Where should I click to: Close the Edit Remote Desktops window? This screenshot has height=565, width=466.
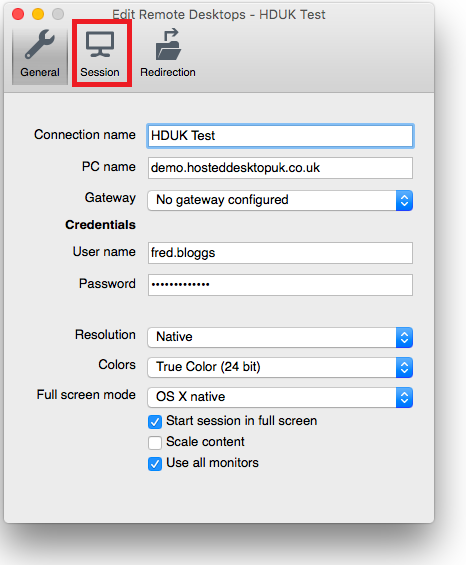pos(18,14)
